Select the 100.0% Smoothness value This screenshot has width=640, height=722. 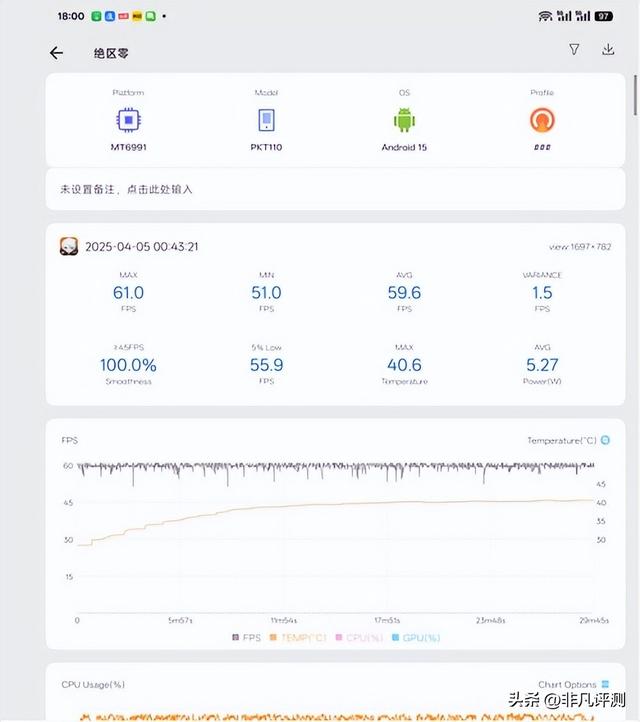pos(128,365)
